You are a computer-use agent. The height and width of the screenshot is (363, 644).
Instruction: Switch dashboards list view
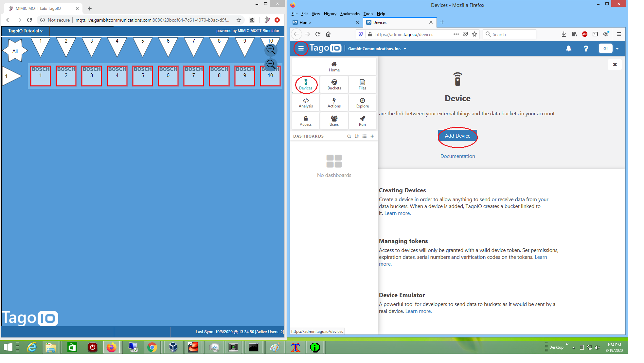[x=364, y=136]
